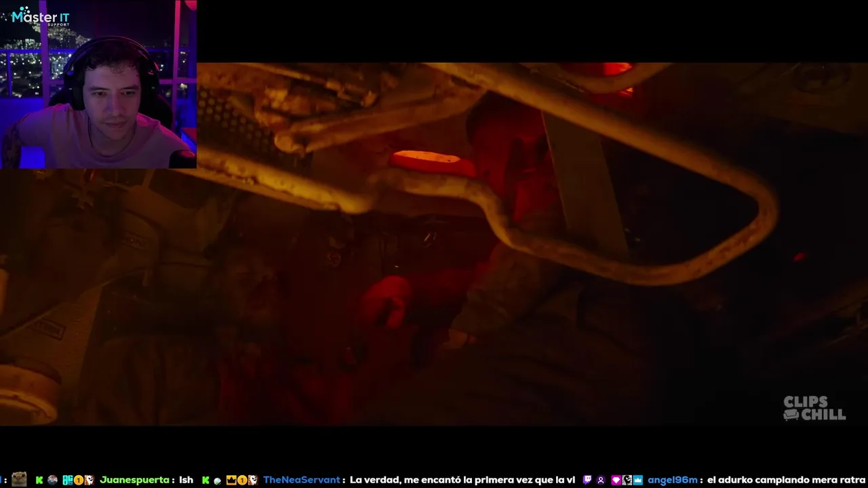Click the Kick badge before TheNeaServant

[x=205, y=480]
